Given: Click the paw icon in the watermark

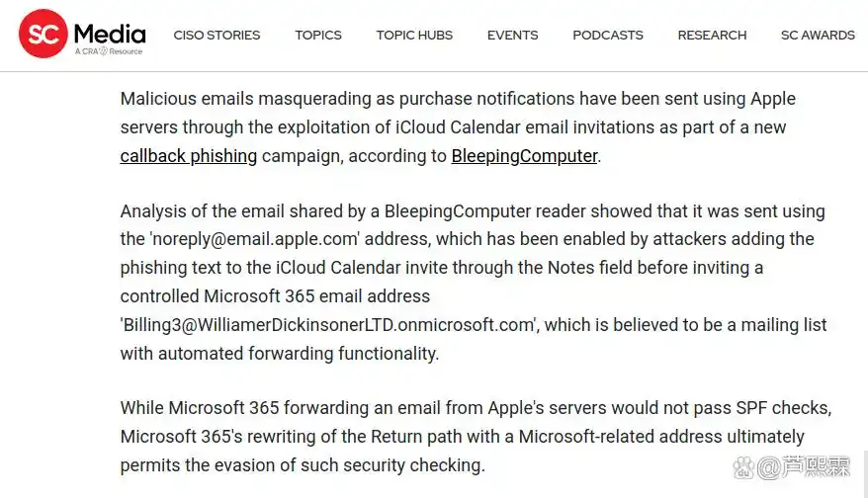Looking at the screenshot, I should pyautogui.click(x=744, y=467).
